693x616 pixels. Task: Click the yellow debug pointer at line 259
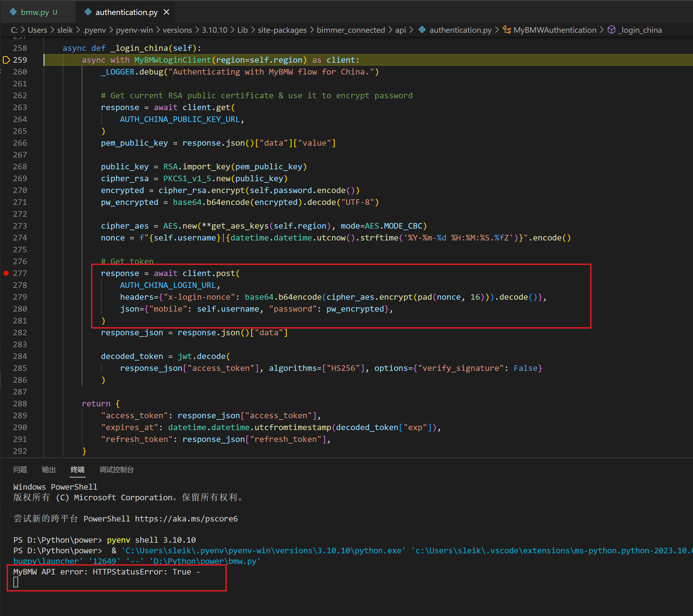tap(6, 60)
